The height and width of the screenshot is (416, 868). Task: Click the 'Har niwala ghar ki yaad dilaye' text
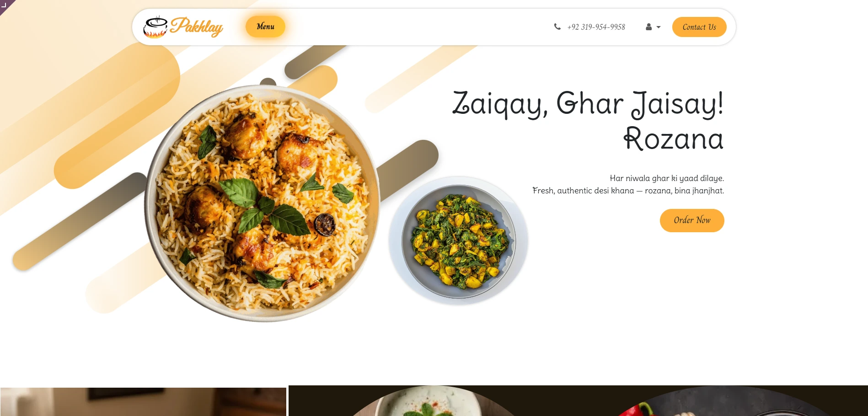coord(667,178)
